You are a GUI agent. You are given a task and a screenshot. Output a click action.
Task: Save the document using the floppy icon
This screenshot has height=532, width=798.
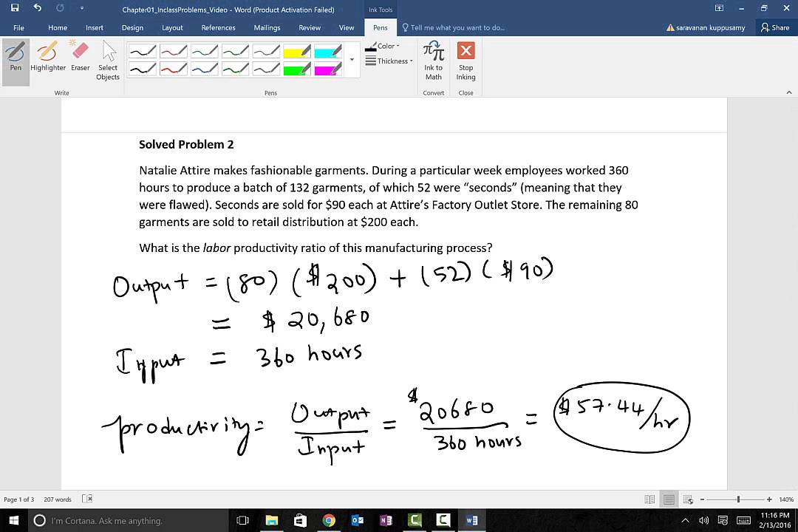[15, 7]
